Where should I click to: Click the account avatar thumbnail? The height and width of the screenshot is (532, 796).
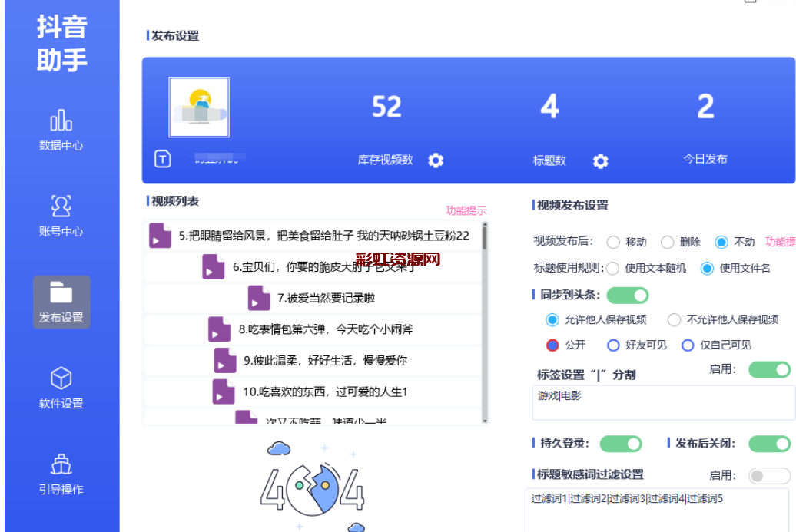[199, 107]
